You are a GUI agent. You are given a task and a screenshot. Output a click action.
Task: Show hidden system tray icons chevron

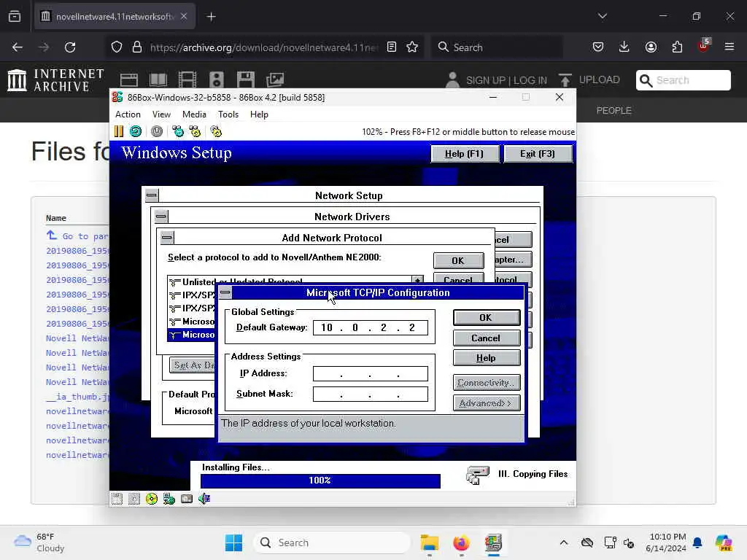[x=564, y=542]
